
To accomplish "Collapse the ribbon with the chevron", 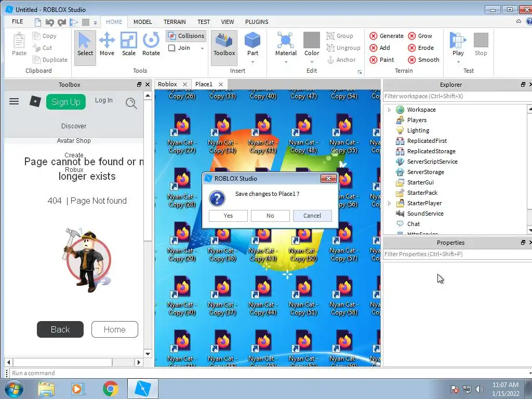I will [x=518, y=21].
